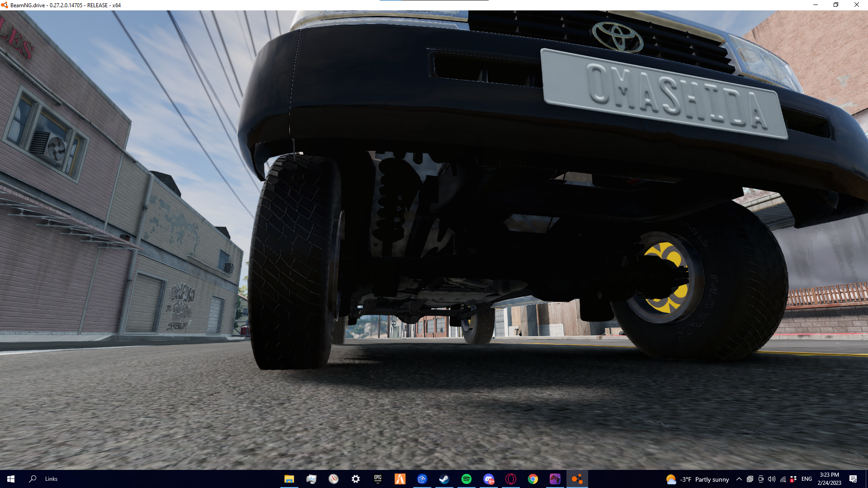The image size is (868, 488).
Task: Restore down the BeamNG.drive window
Action: click(x=836, y=5)
